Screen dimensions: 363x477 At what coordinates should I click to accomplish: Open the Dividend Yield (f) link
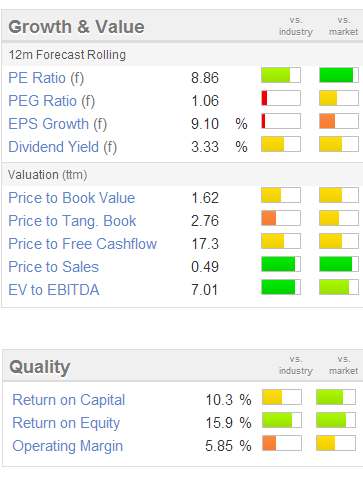(63, 147)
